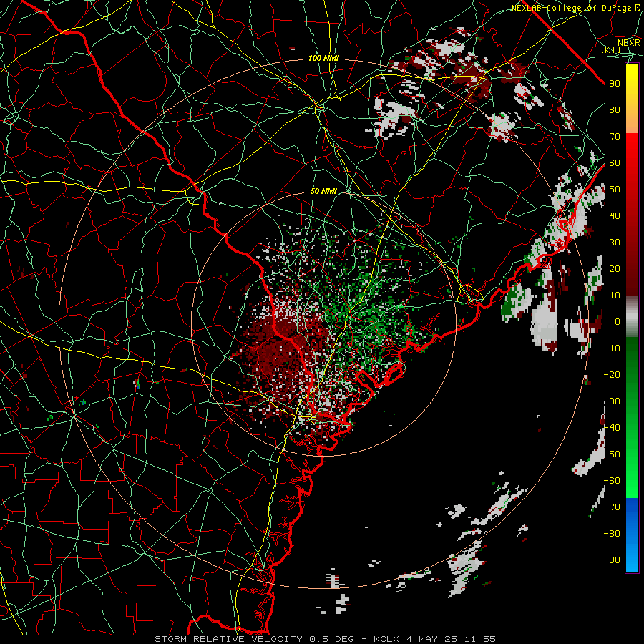Select the 60 value on velocity scale
This screenshot has height=644, width=644.
[615, 162]
